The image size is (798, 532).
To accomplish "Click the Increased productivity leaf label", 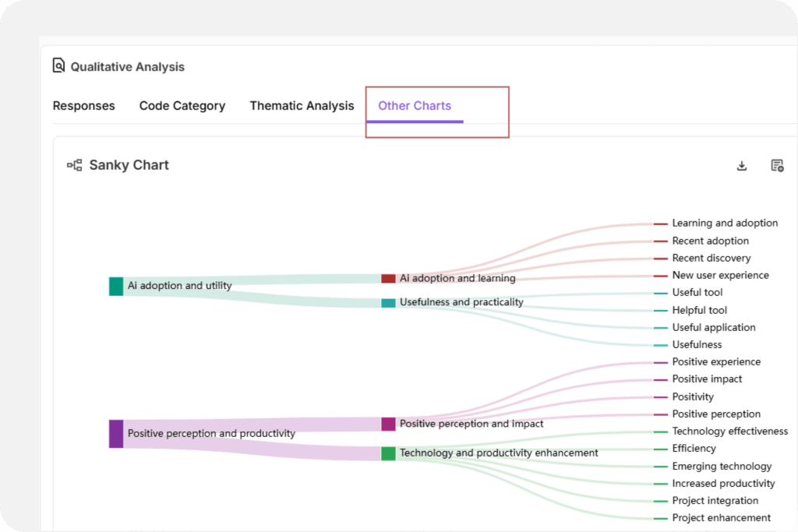I will point(723,484).
